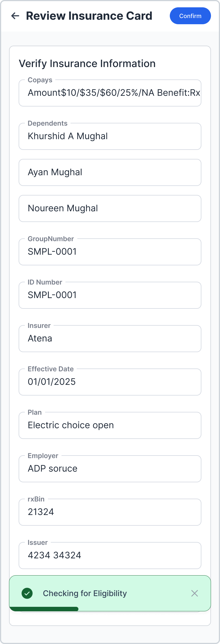This screenshot has height=644, width=220.
Task: Dismiss the eligibility toast with X
Action: [194, 593]
